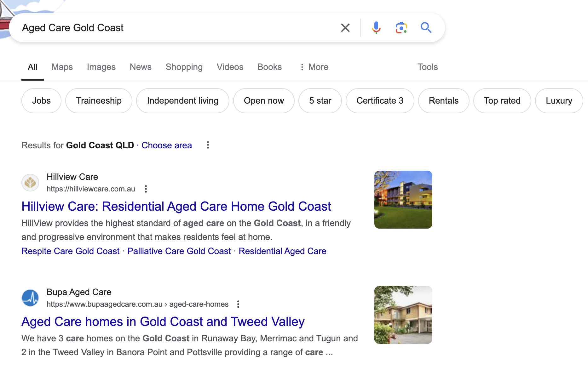Open options menu for Bupa result
The height and width of the screenshot is (381, 588).
tap(238, 304)
